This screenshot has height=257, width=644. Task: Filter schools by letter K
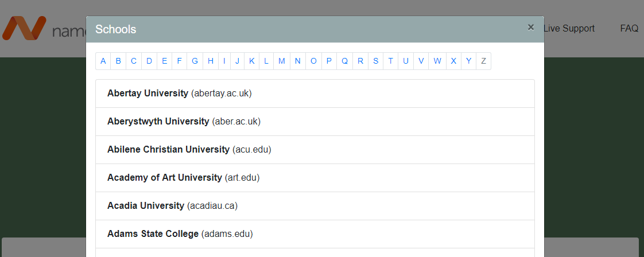(252, 61)
